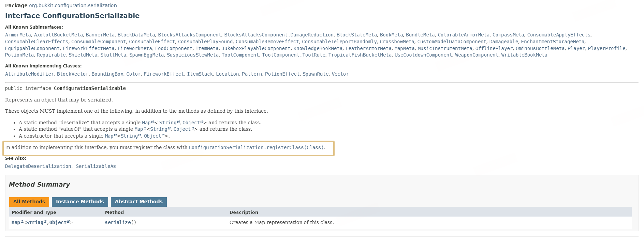644x237 pixels.
Task: Open the ItemStack implementing class link
Action: tap(200, 74)
